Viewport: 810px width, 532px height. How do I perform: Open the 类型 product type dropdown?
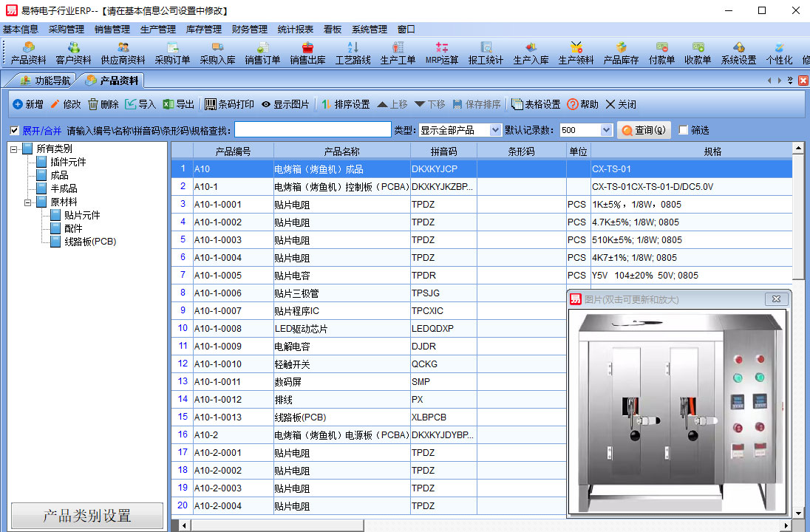click(x=495, y=130)
